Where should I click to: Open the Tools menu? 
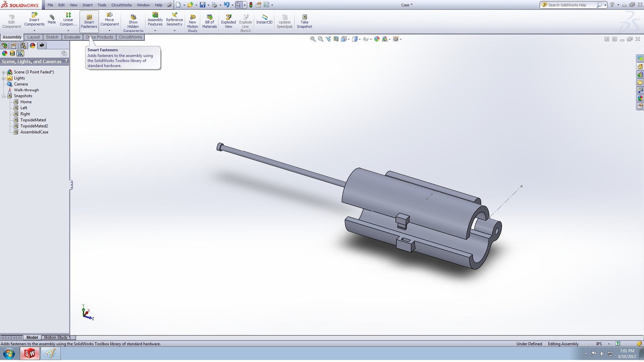click(102, 5)
